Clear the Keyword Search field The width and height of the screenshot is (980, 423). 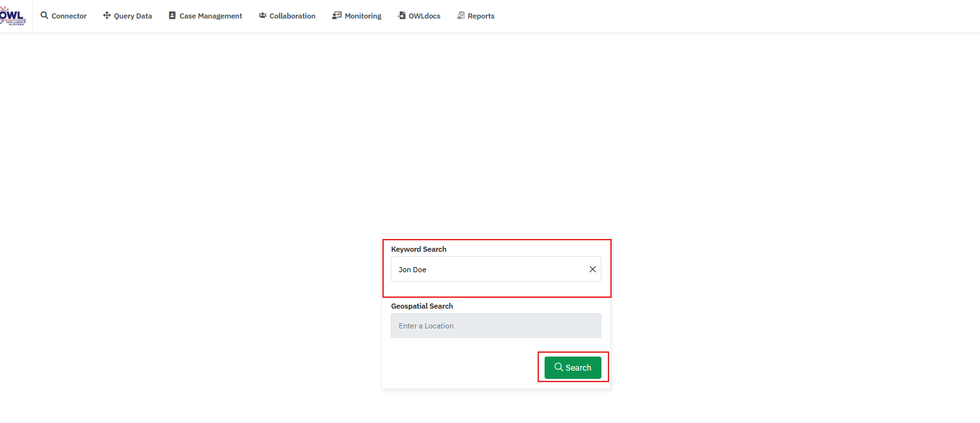(592, 269)
